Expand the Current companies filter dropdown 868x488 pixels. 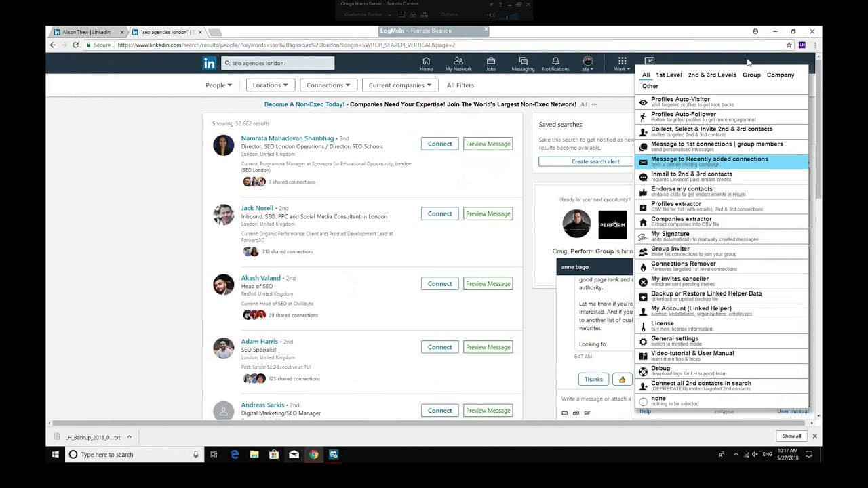coord(400,85)
